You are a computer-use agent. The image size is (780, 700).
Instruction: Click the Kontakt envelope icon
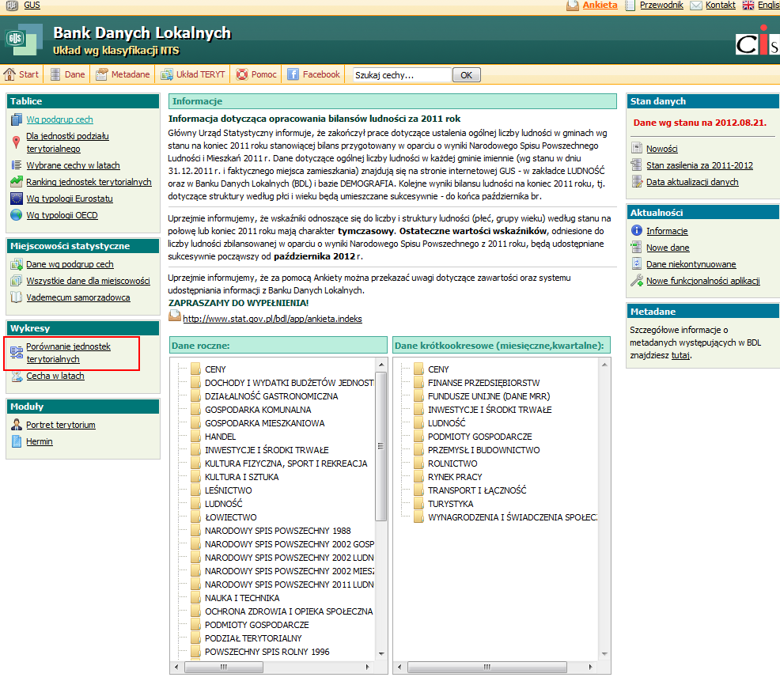pyautogui.click(x=696, y=5)
